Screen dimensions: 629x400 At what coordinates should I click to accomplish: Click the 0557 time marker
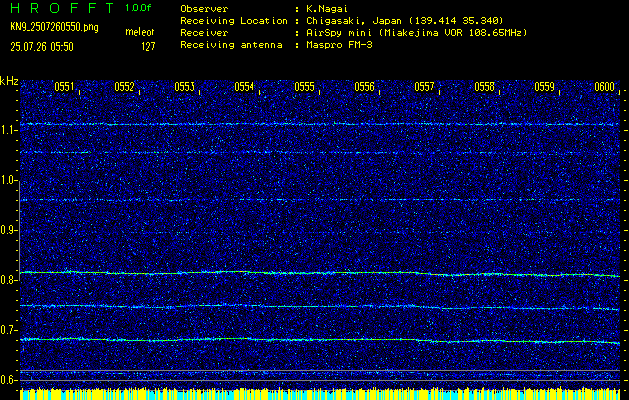[424, 87]
